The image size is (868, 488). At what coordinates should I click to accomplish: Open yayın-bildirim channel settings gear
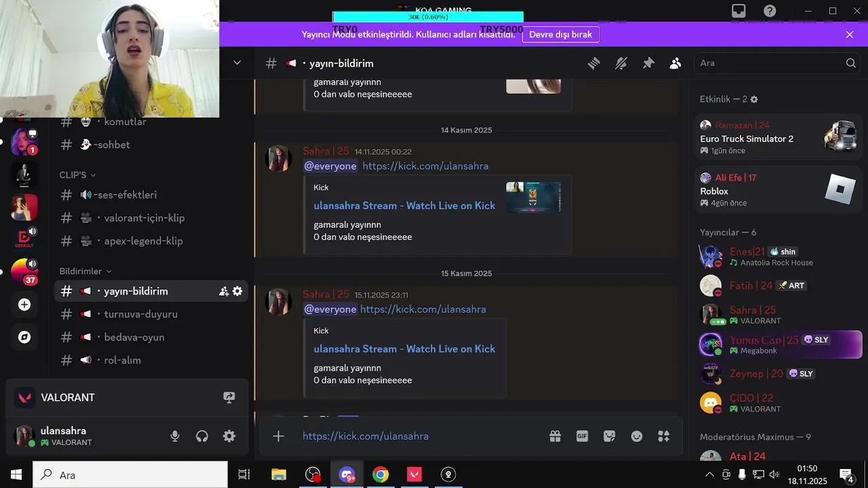pyautogui.click(x=237, y=291)
